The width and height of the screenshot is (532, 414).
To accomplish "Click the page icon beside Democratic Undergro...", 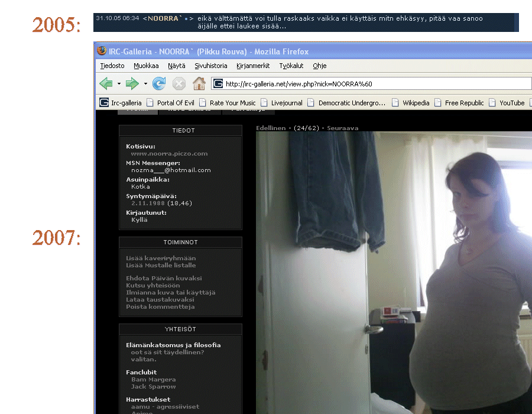I will click(x=311, y=102).
